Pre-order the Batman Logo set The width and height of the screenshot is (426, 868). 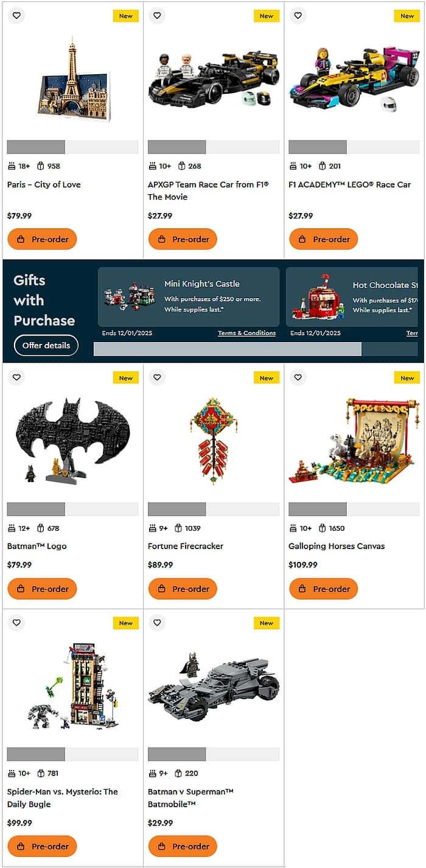click(42, 589)
